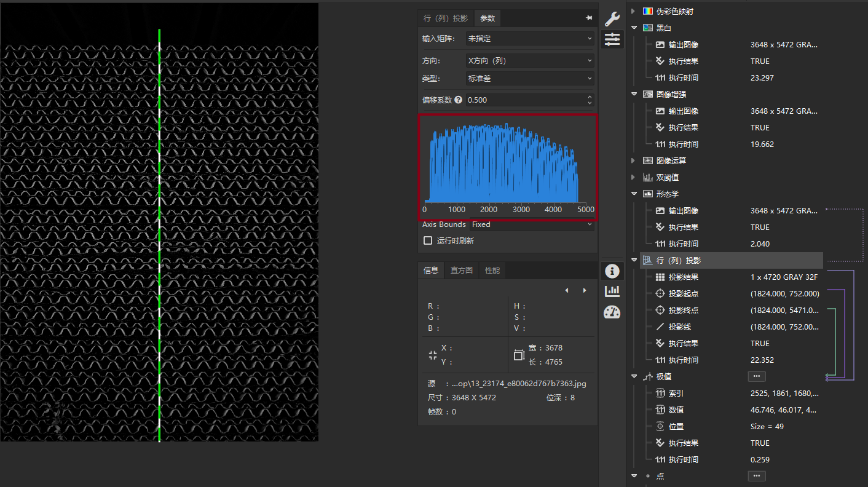Open the 类型 dropdown showing 标准差

[529, 79]
